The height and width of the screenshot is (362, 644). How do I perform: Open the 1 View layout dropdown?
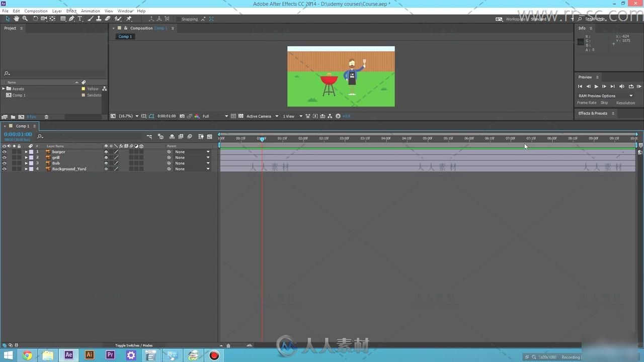click(x=293, y=116)
